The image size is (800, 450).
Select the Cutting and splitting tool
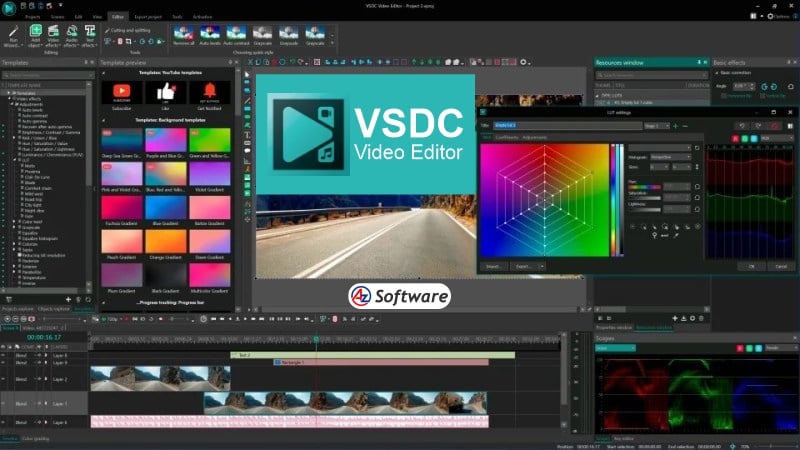128,30
